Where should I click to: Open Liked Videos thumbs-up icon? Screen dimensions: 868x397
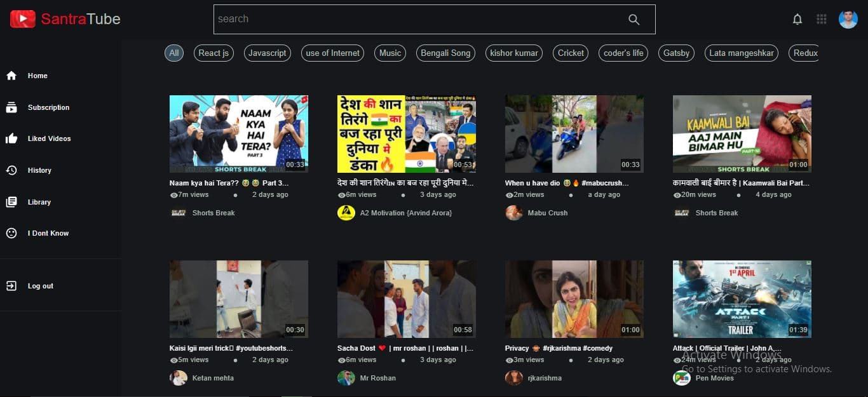pyautogui.click(x=11, y=138)
